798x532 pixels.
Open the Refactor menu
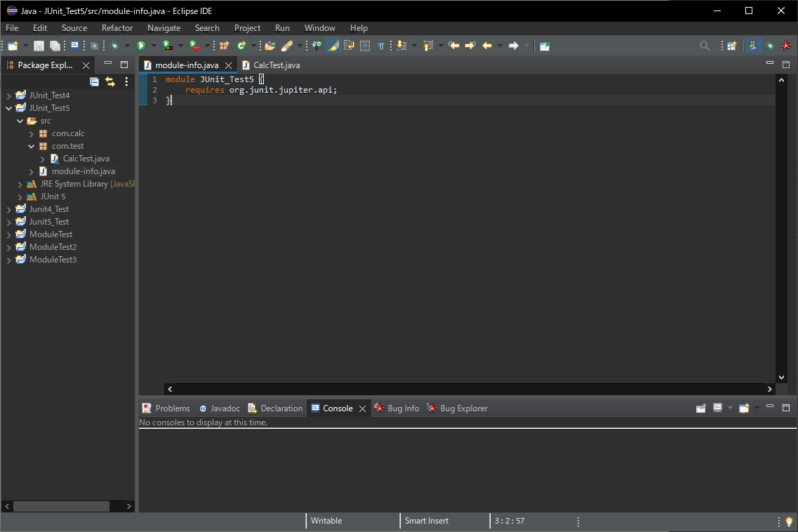pyautogui.click(x=117, y=28)
